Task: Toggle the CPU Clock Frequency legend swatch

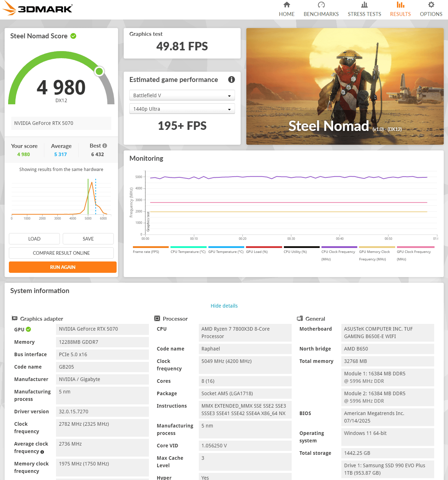Action: tap(339, 247)
